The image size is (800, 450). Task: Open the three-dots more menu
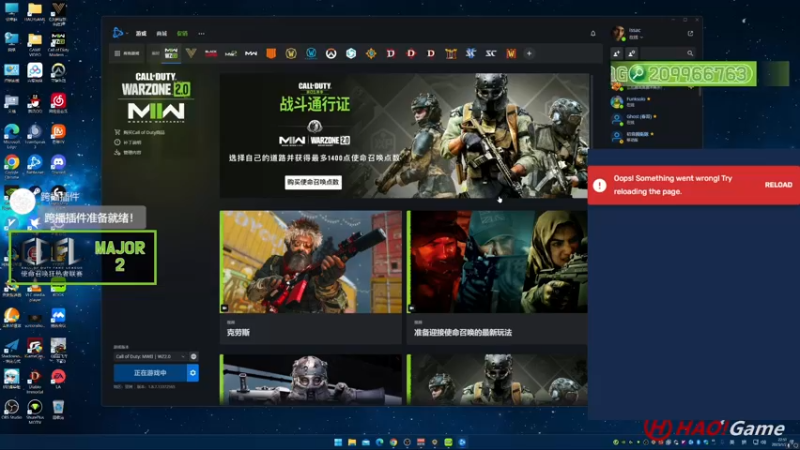point(202,34)
